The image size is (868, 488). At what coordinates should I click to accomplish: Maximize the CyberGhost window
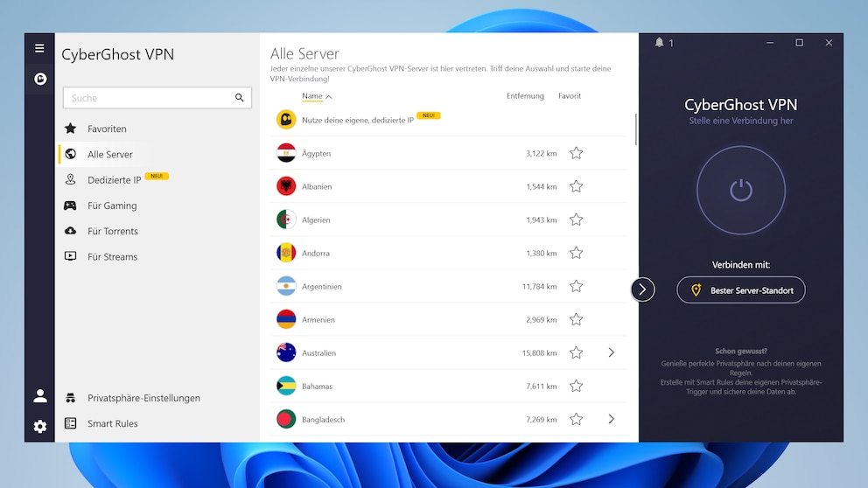tap(800, 43)
